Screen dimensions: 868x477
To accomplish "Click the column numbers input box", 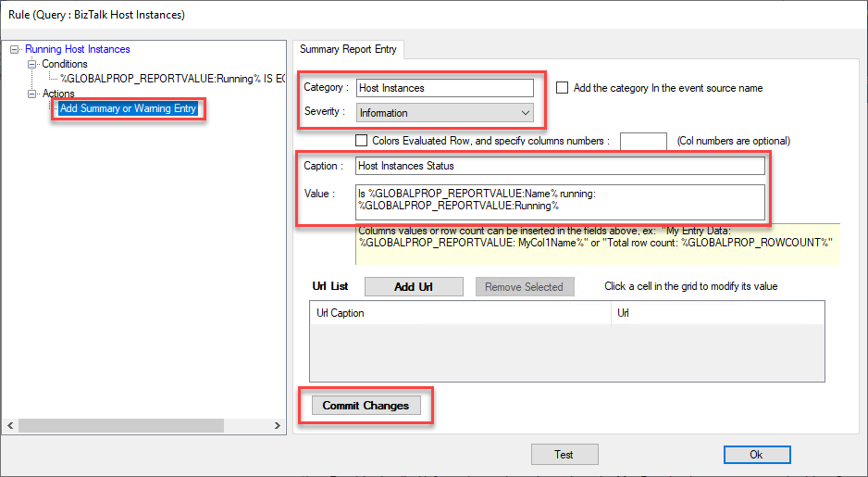I will tap(643, 142).
